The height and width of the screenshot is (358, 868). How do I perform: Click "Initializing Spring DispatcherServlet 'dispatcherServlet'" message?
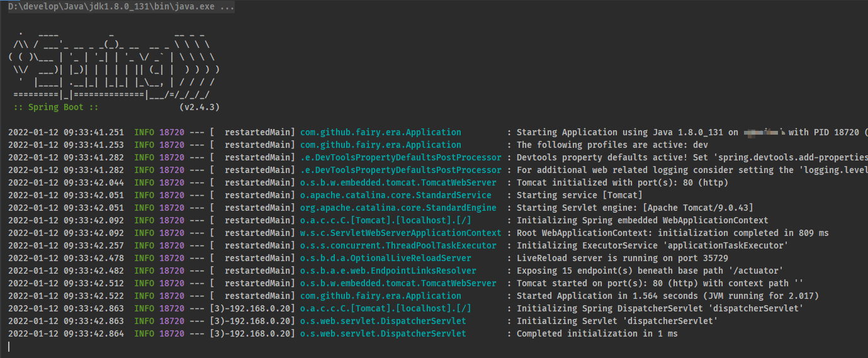coord(660,308)
